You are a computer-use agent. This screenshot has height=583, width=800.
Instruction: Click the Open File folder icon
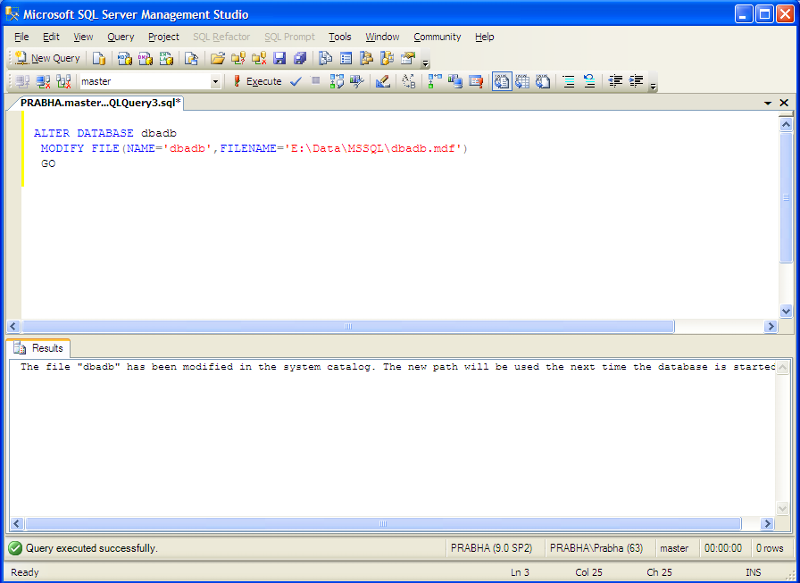click(217, 58)
